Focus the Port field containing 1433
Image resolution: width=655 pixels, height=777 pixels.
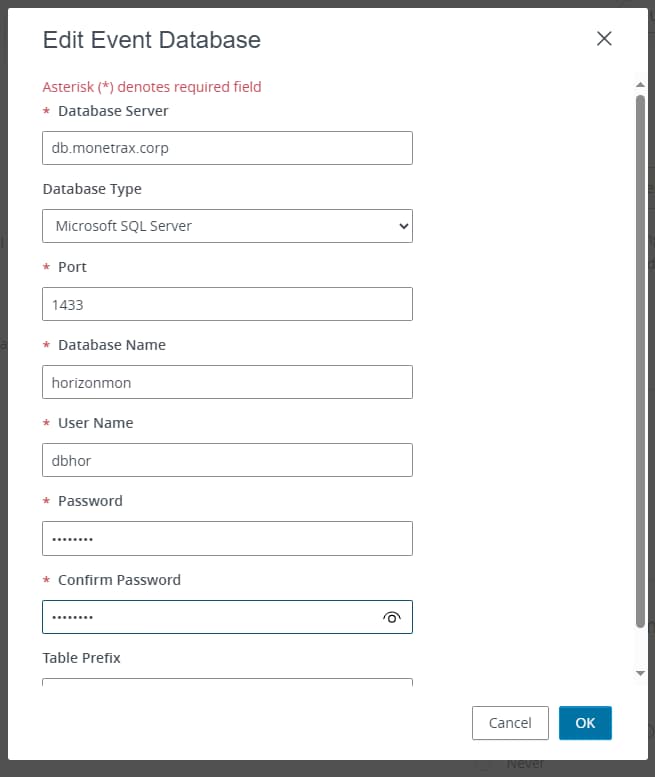click(227, 304)
